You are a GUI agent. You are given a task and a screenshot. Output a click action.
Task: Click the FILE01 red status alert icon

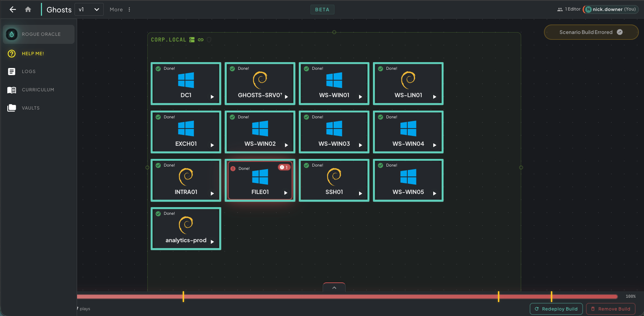pos(233,169)
